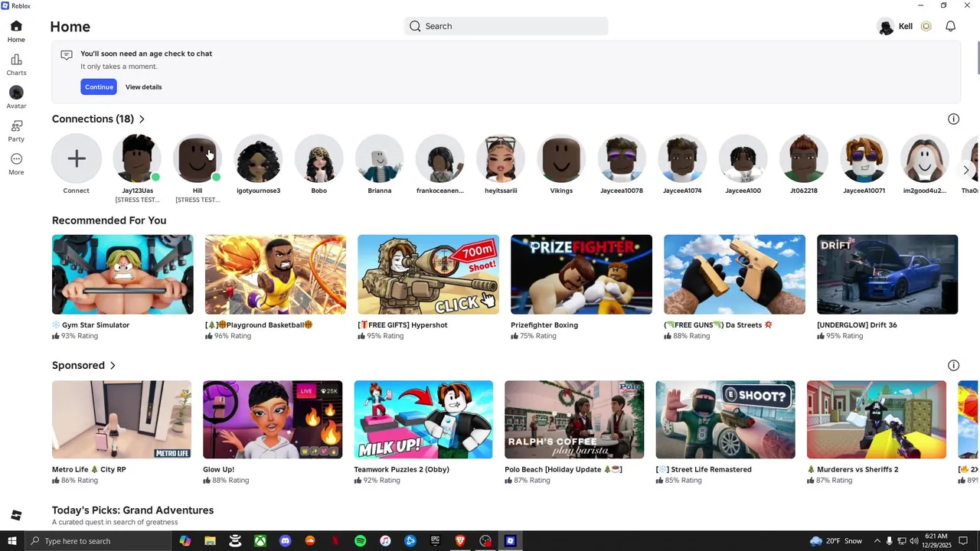Open the Teamwork Puzzles 2 thumbnail
This screenshot has height=551, width=980.
423,419
